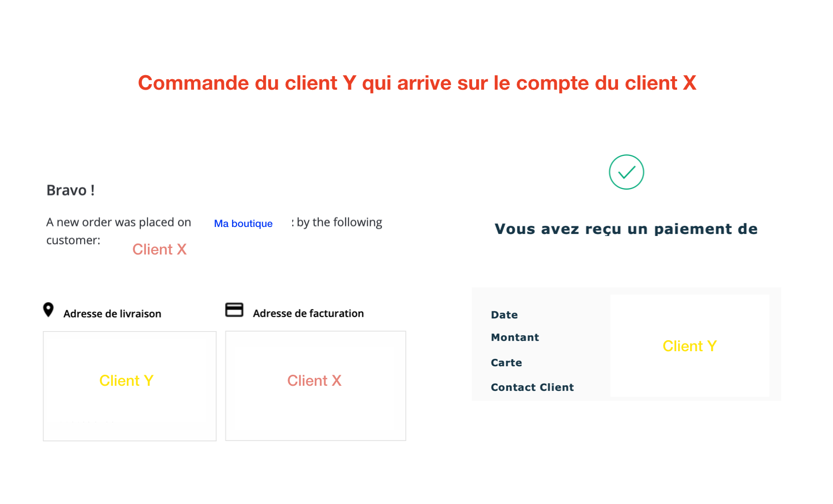
Task: Click the 'by the following' text
Action: (x=339, y=222)
